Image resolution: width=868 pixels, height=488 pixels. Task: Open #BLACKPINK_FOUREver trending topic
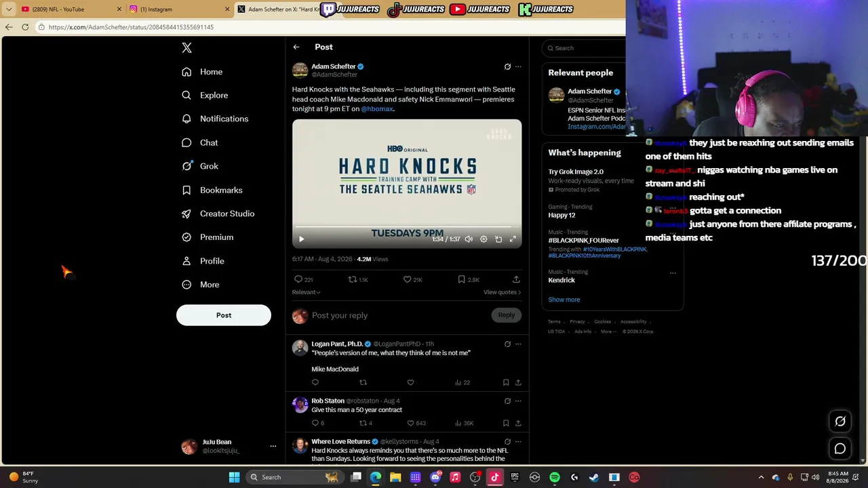click(x=584, y=241)
